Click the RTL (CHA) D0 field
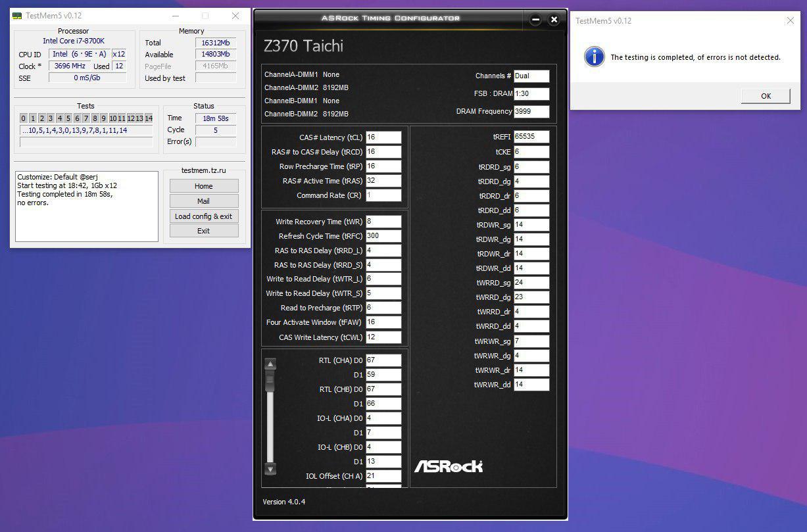 pos(383,360)
